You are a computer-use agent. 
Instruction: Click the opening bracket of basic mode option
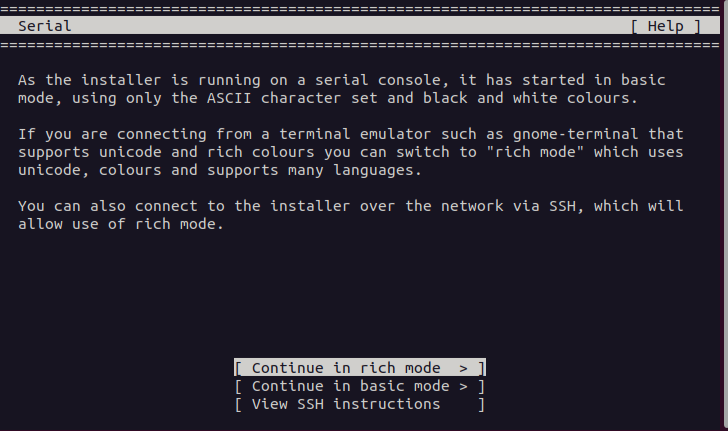(238, 386)
